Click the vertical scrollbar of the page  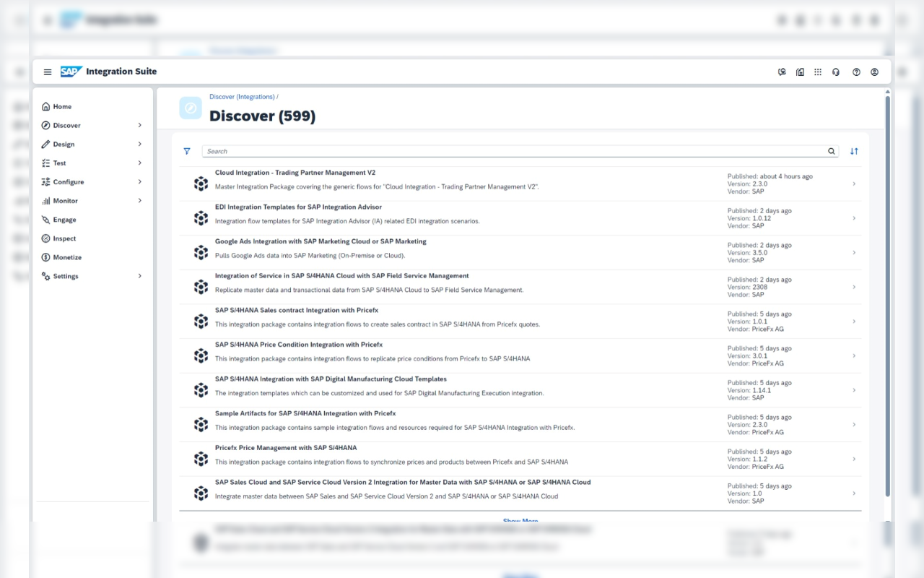(x=887, y=296)
